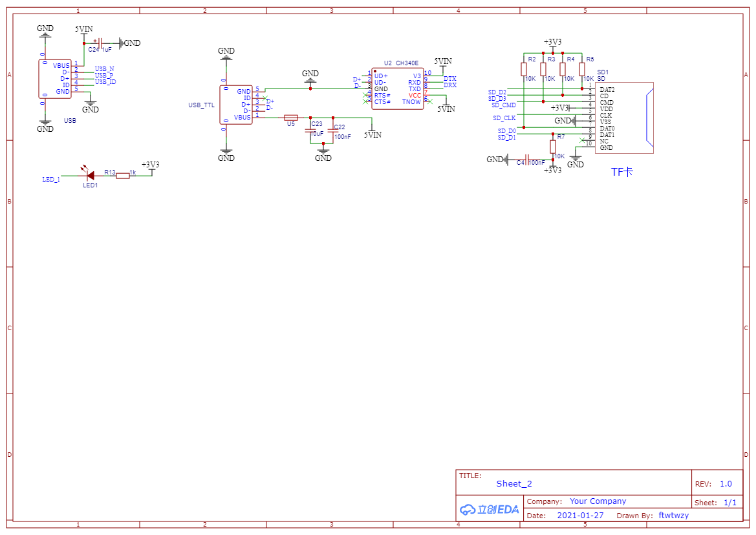Click the date 2021-01-27 field

pyautogui.click(x=580, y=515)
